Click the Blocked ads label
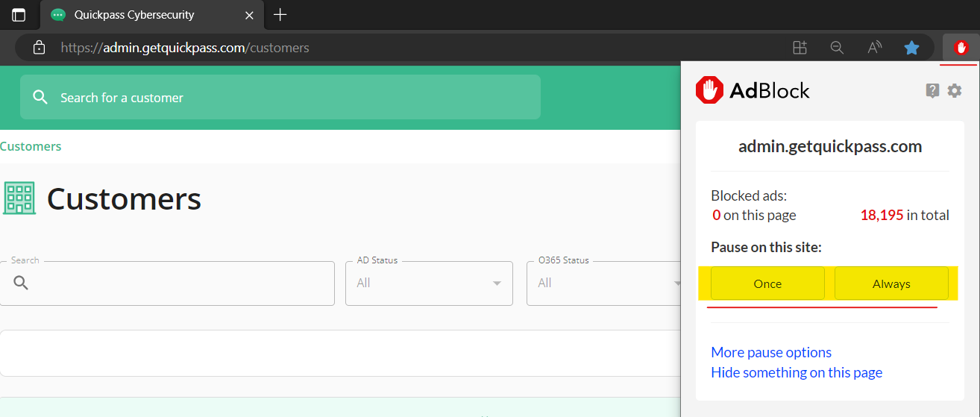Screen dimensions: 980x417 (x=749, y=196)
